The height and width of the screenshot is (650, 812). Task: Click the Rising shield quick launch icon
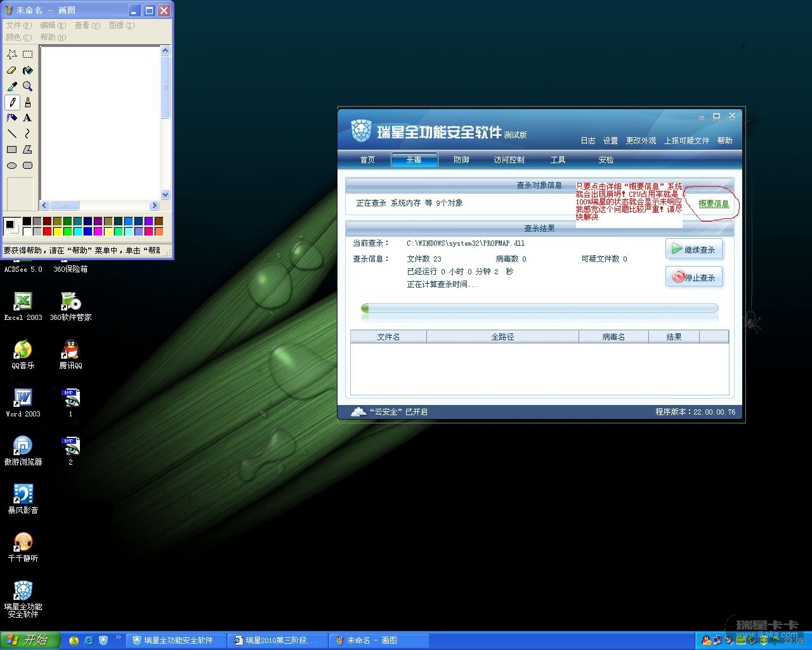pyautogui.click(x=103, y=640)
